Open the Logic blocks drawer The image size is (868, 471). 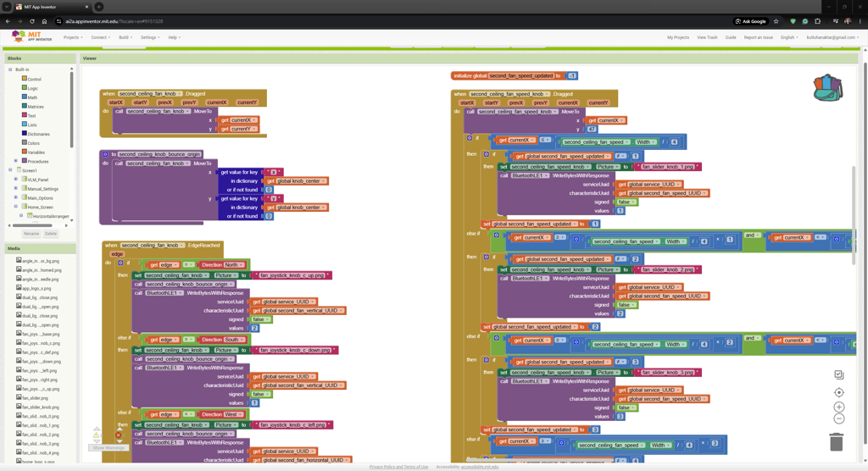coord(30,88)
